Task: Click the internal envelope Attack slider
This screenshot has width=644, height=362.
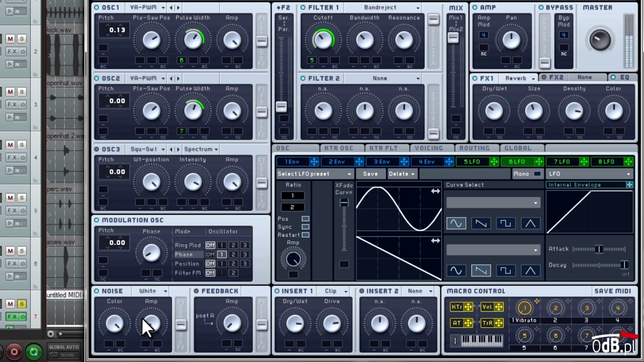Action: click(x=599, y=249)
